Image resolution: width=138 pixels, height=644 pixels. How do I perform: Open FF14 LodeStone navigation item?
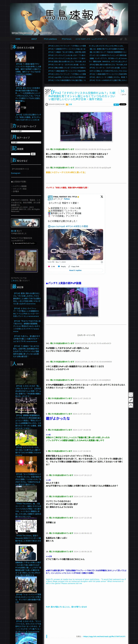(50, 39)
